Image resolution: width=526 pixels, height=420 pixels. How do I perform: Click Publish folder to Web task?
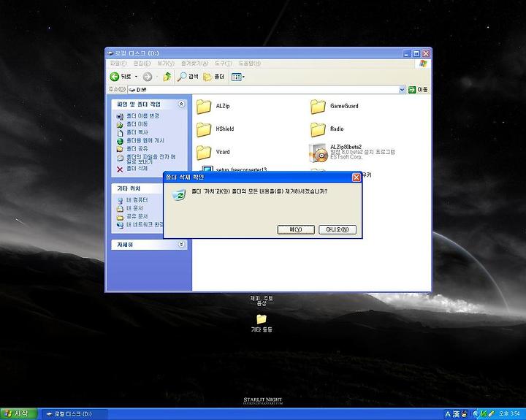145,140
